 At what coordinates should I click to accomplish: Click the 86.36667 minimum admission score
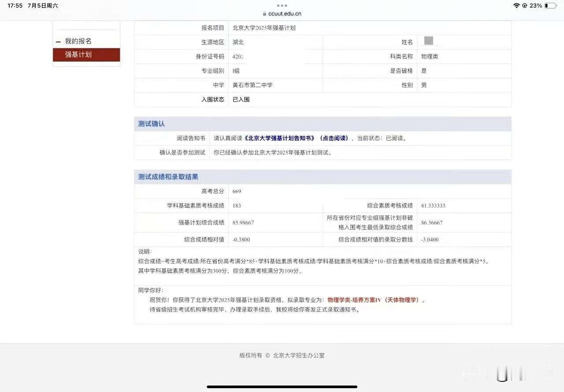(x=432, y=223)
